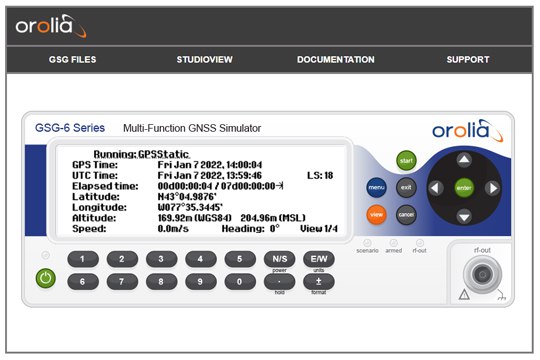Click keypad button 8

tap(162, 282)
